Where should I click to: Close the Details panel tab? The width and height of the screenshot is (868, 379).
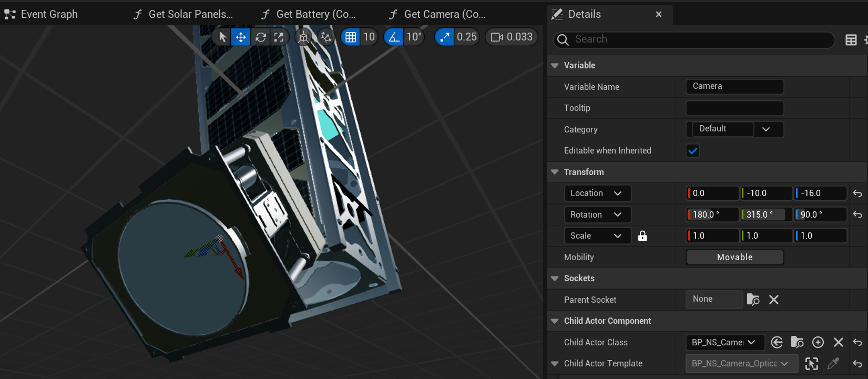[x=659, y=14]
